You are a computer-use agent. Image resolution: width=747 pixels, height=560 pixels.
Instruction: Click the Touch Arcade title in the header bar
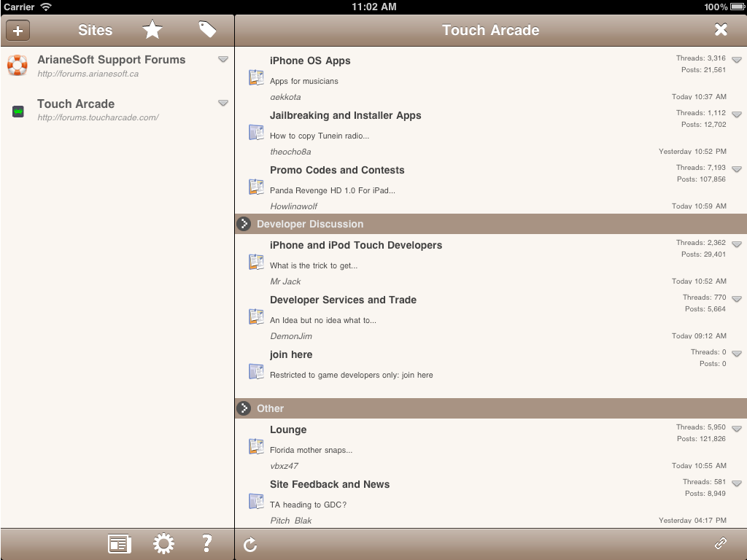coord(491,30)
